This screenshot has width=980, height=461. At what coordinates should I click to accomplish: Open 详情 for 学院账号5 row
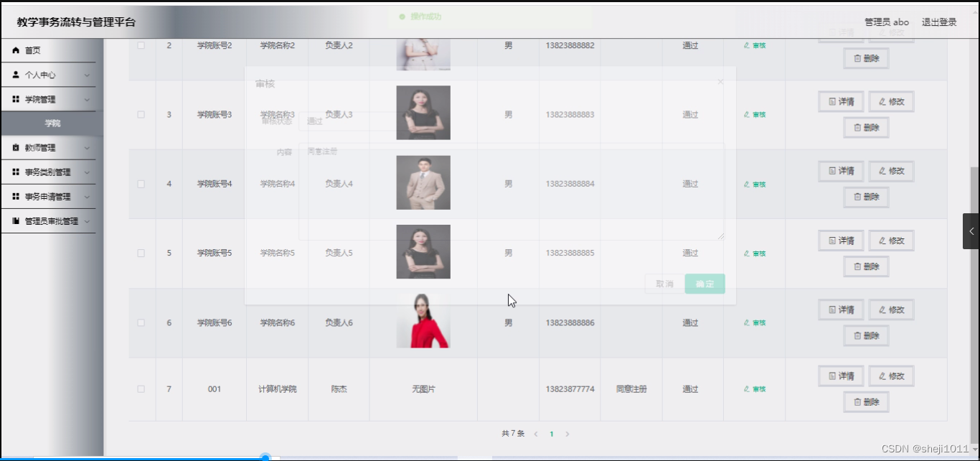pyautogui.click(x=841, y=241)
